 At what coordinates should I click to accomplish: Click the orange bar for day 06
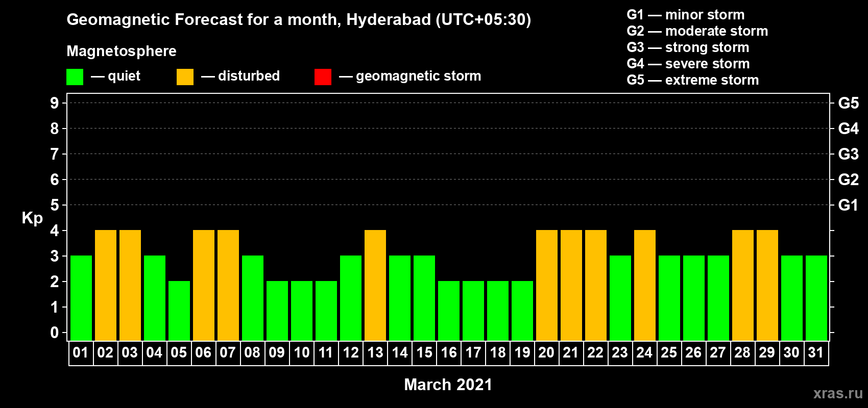[x=204, y=285]
